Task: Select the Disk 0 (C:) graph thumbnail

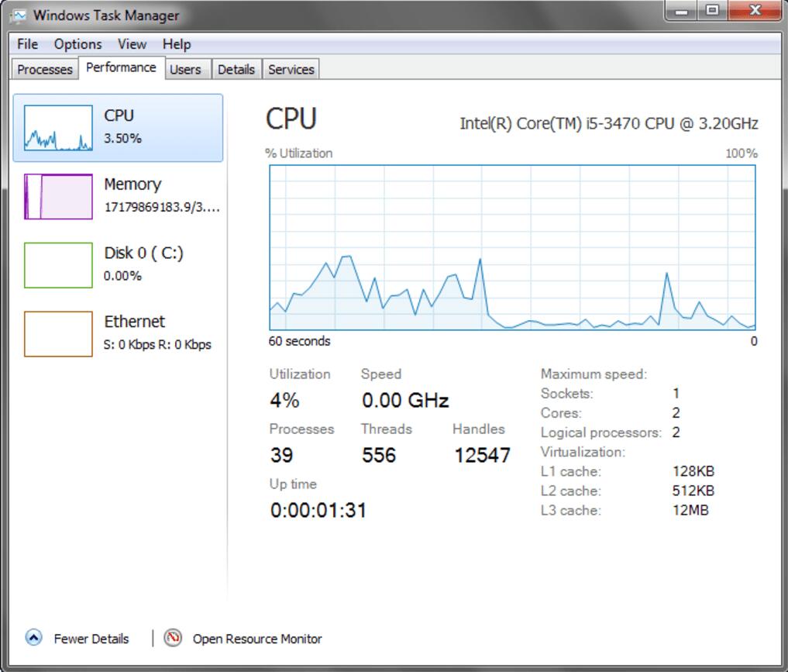Action: pos(58,265)
